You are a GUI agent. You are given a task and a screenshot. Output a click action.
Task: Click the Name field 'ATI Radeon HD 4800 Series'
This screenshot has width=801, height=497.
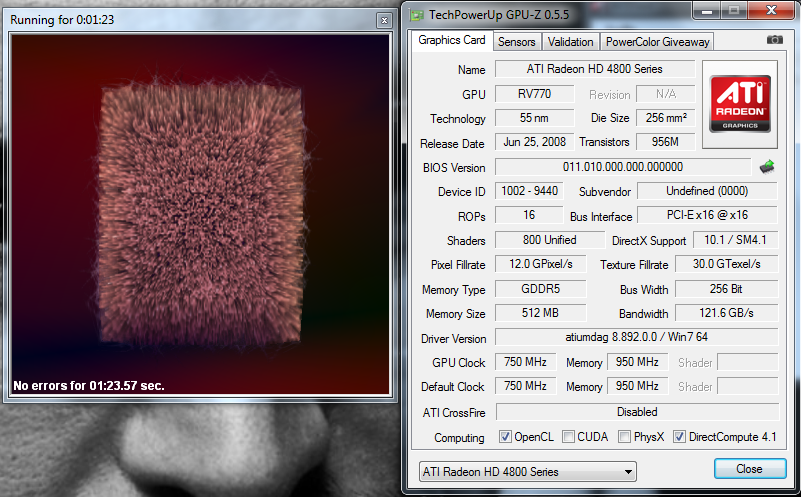click(595, 69)
